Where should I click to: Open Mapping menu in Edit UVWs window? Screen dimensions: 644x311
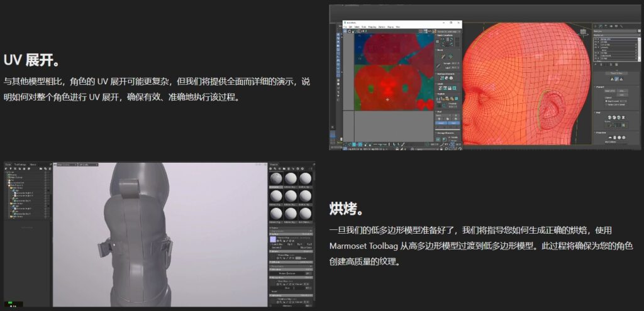click(x=372, y=26)
